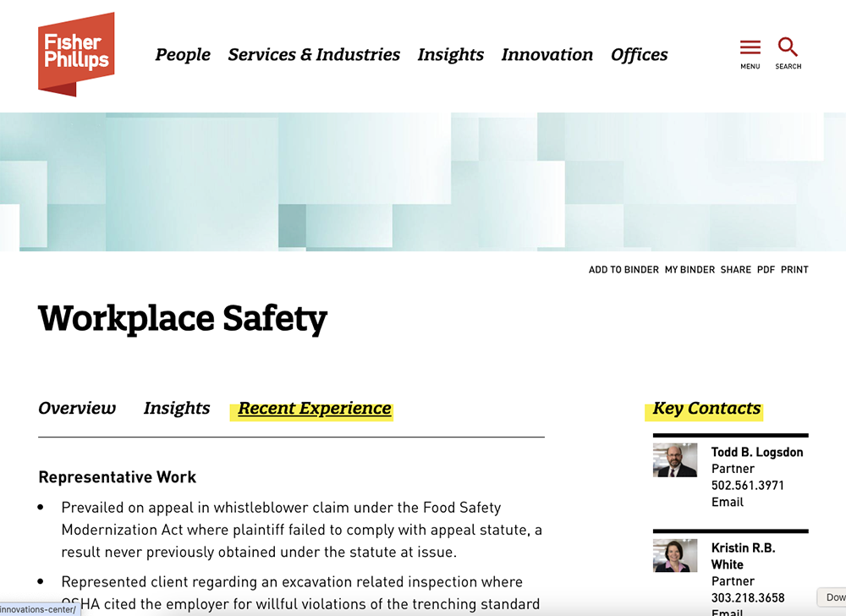Click ADD TO BINDER link

pyautogui.click(x=624, y=270)
